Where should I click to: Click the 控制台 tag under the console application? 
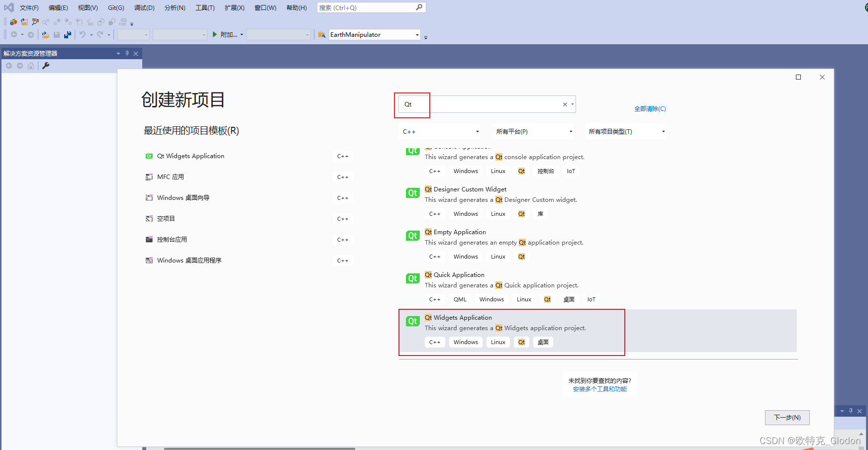(x=546, y=171)
